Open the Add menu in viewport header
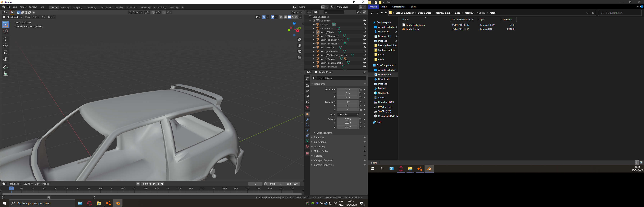The height and width of the screenshot is (207, 644). pos(43,17)
